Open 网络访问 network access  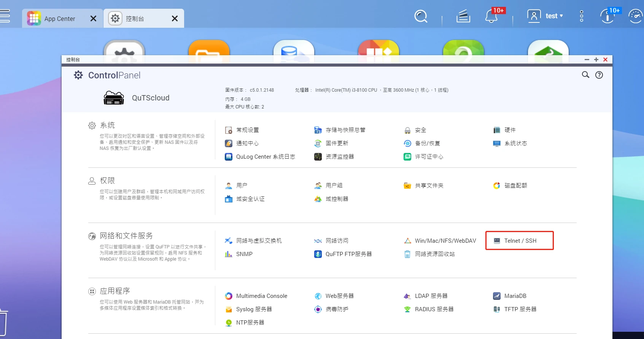pos(331,241)
